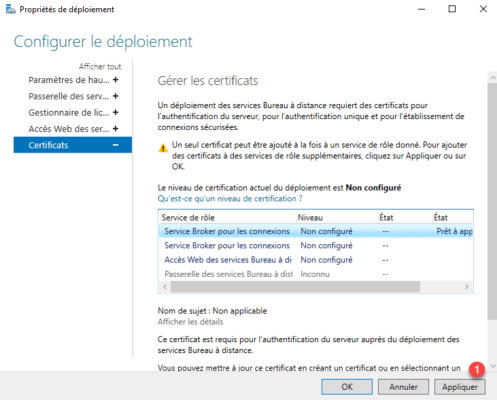Click vertical scrollbar up arrow
This screenshot has height=400, width=497.
[x=493, y=78]
